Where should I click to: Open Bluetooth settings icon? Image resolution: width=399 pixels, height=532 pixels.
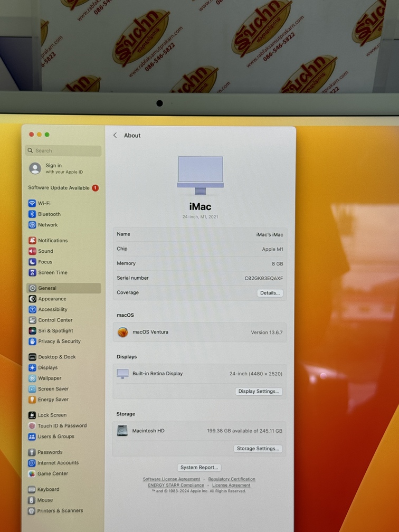[32, 214]
